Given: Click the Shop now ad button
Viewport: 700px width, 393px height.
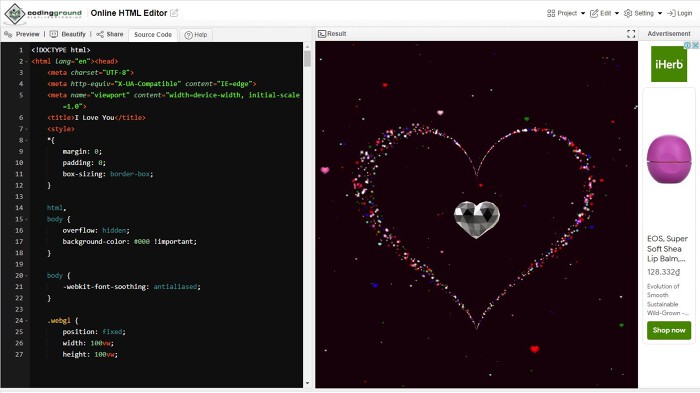Looking at the screenshot, I should [x=669, y=330].
